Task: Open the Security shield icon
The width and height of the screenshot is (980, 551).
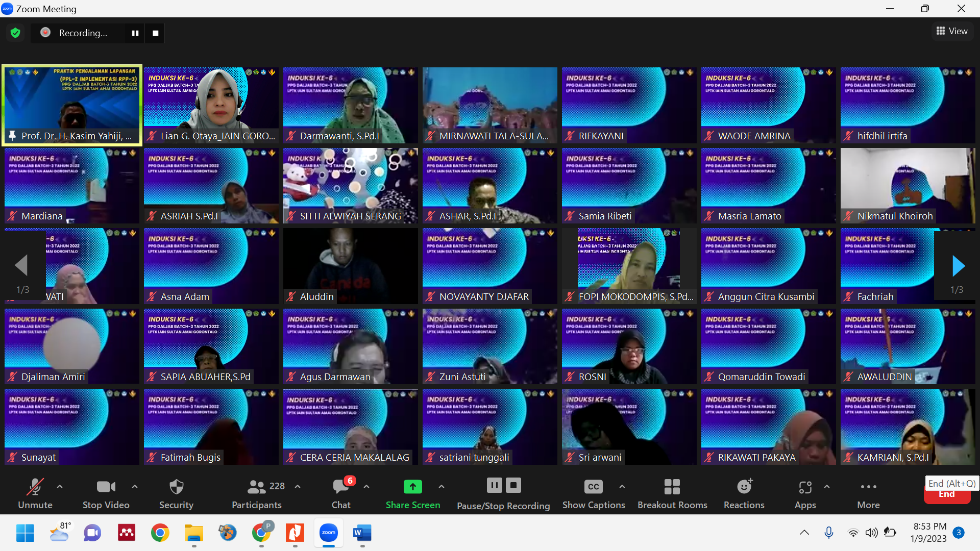Action: (176, 487)
